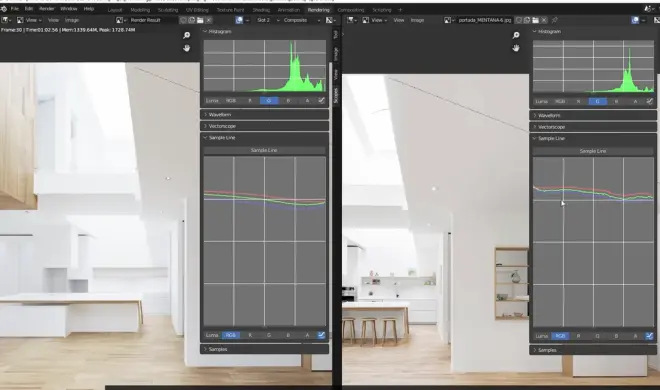Select the Luma mode in right histogram

542,101
